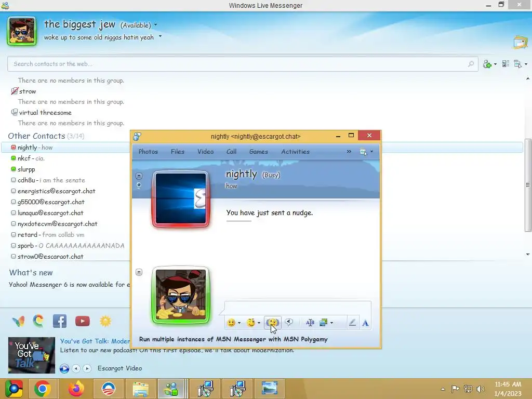Open the YouTube icon in bottom bar
This screenshot has height=399, width=532.
click(x=83, y=321)
